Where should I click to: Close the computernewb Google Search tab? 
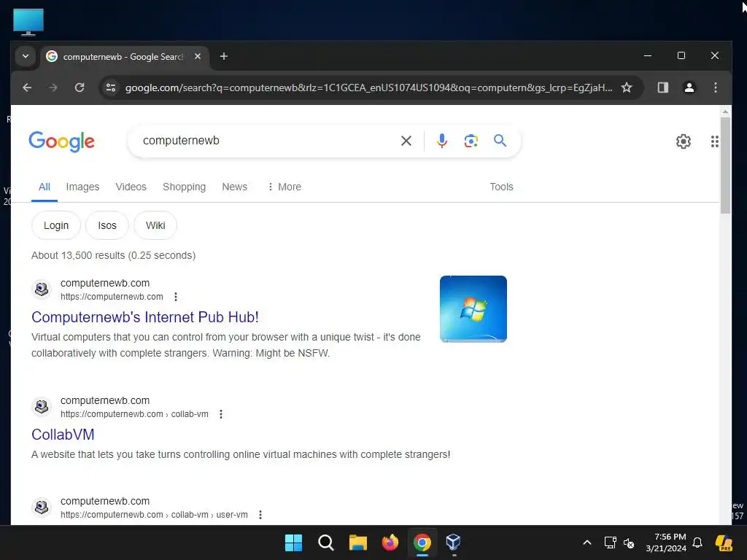click(198, 56)
